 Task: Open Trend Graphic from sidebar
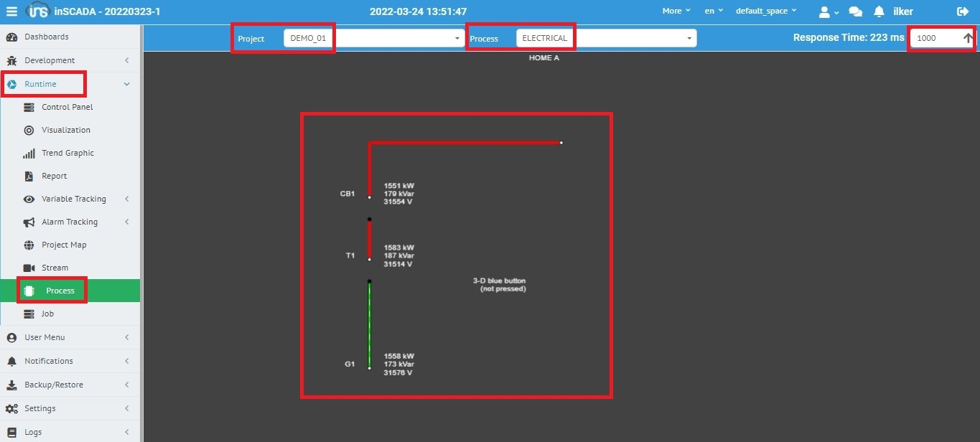coord(67,153)
